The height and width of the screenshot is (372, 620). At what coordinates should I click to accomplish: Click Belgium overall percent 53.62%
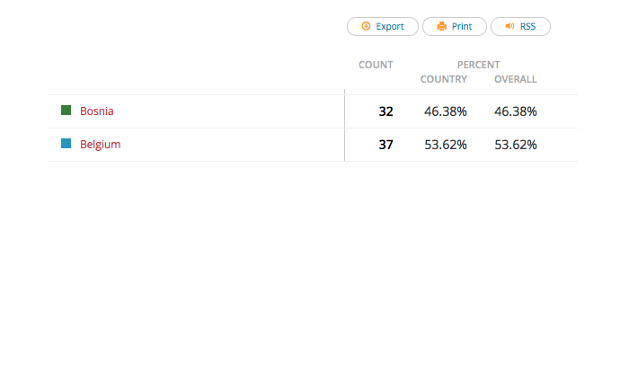tap(516, 145)
